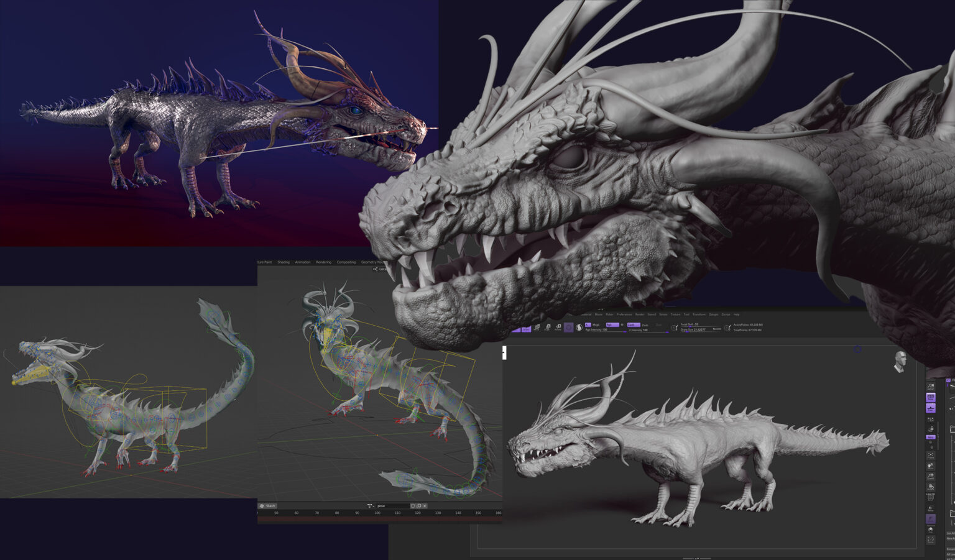955x560 pixels.
Task: Click the Frame icon in right shelf
Action: (x=931, y=456)
